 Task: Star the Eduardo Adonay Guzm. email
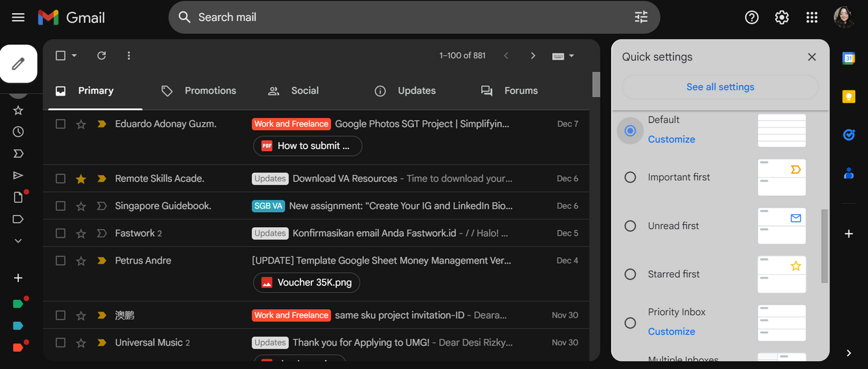pos(81,124)
